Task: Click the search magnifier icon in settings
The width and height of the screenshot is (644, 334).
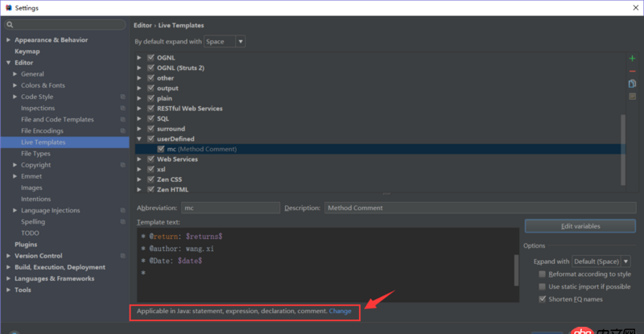Action: 10,25
